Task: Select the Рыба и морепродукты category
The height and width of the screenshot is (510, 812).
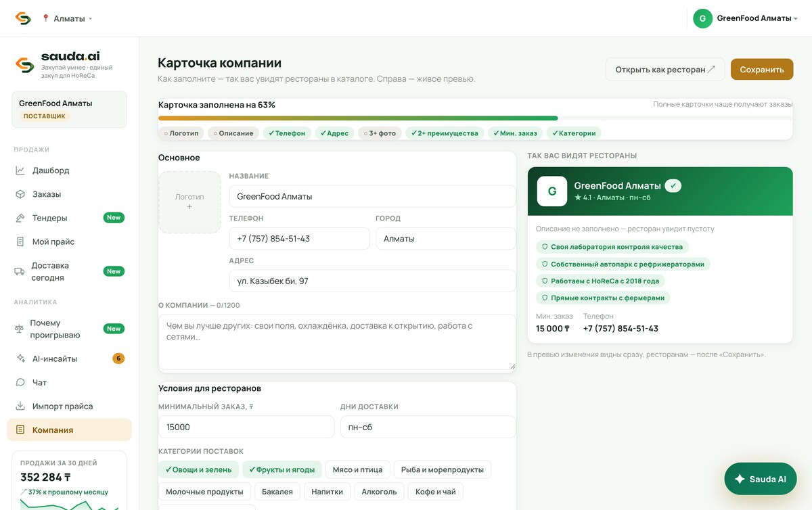Action: [443, 469]
